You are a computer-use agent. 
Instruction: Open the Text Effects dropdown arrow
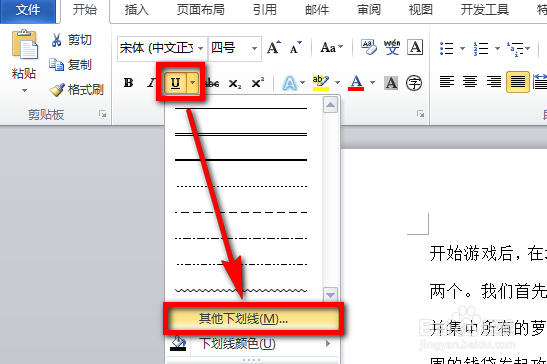(x=302, y=83)
